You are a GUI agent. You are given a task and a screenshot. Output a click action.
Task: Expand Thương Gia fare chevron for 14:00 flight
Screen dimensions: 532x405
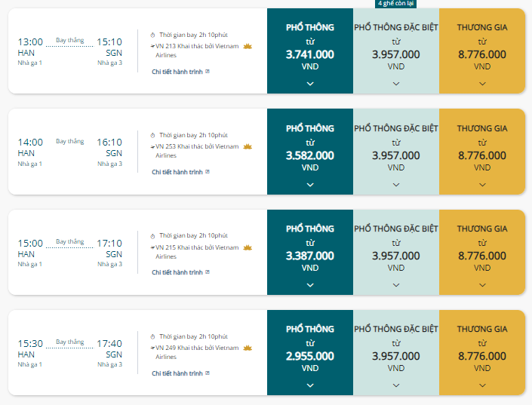(x=482, y=185)
